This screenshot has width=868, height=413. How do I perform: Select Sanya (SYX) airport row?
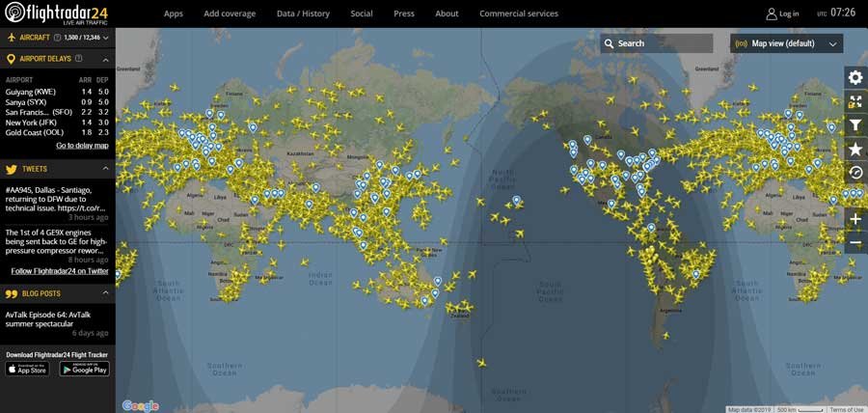(57, 102)
